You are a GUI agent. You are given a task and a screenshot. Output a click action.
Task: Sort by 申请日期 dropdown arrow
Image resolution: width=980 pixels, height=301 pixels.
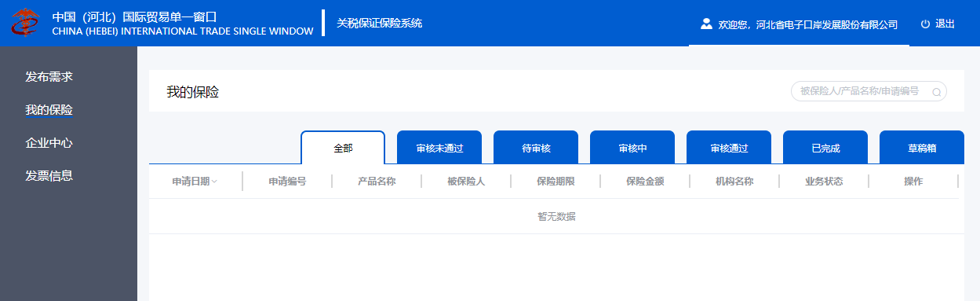(x=214, y=182)
